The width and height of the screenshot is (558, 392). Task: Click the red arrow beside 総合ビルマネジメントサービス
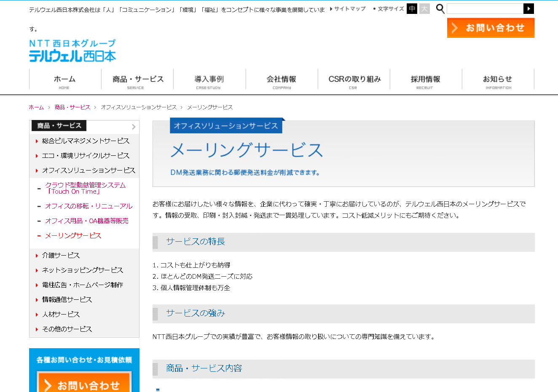tap(37, 141)
